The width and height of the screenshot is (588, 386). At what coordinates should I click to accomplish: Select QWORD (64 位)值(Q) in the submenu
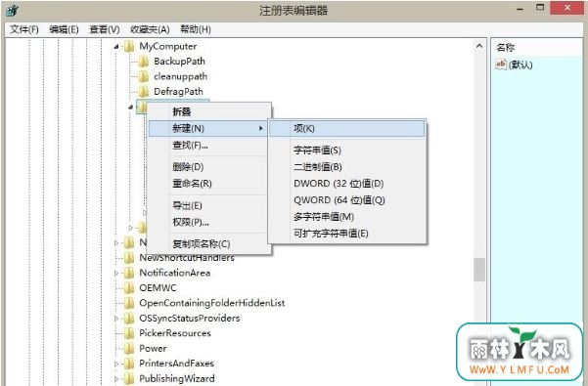347,200
